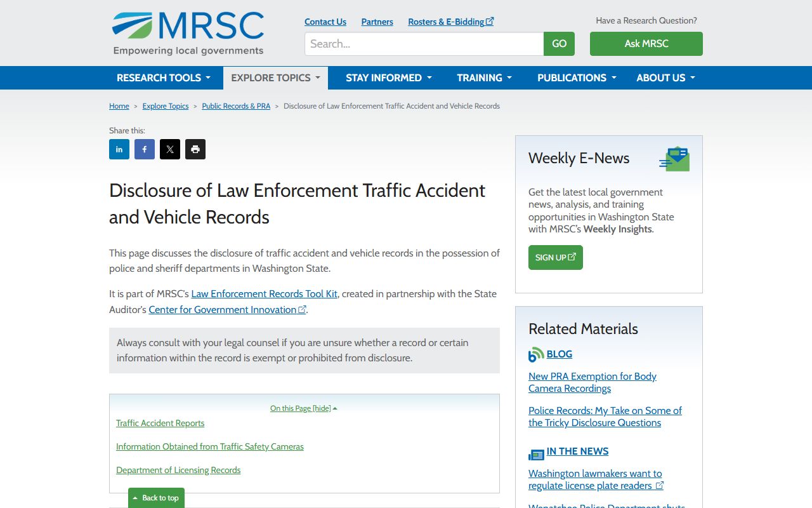The image size is (812, 508).
Task: Click the page title heading
Action: (298, 204)
